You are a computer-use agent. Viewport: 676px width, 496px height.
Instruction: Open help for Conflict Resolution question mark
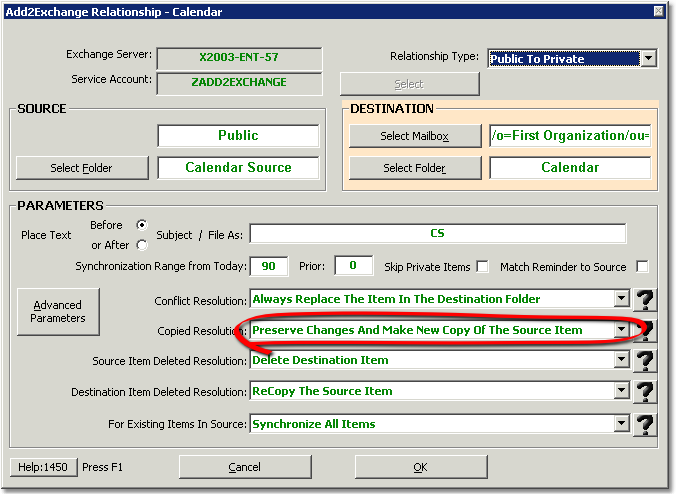[645, 300]
